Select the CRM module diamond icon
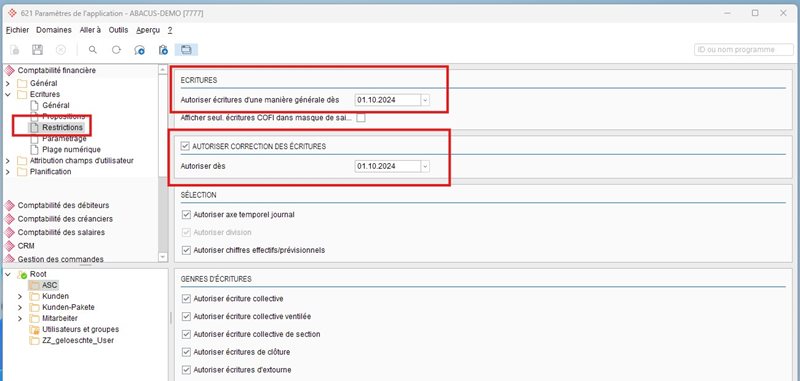This screenshot has height=381, width=800. 9,246
